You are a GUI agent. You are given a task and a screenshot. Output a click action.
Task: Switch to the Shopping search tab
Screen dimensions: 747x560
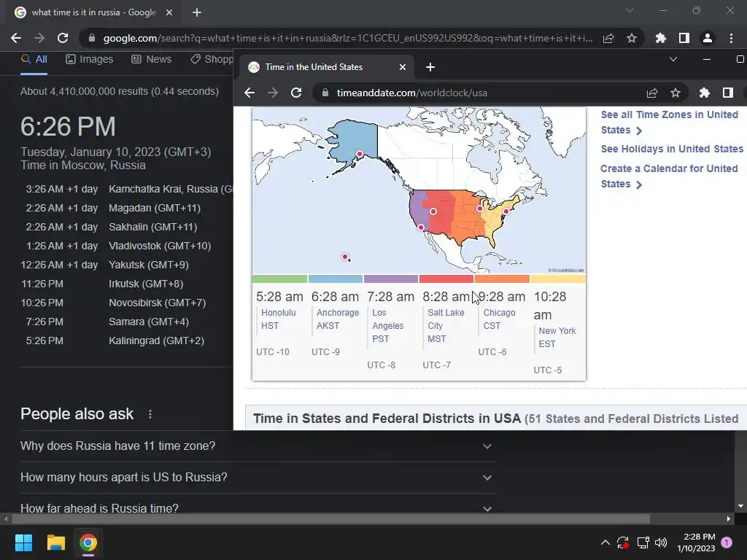coord(212,59)
